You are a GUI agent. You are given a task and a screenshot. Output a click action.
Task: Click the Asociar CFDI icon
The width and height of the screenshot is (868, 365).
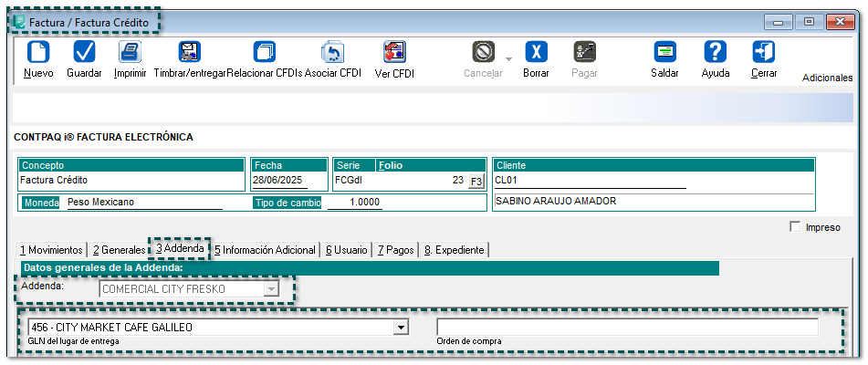[x=333, y=52]
